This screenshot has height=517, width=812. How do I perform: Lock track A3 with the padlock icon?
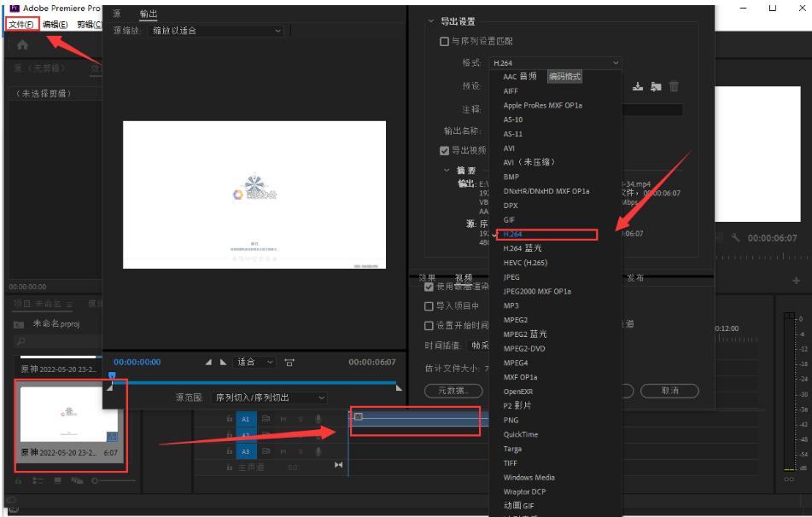pos(230,451)
